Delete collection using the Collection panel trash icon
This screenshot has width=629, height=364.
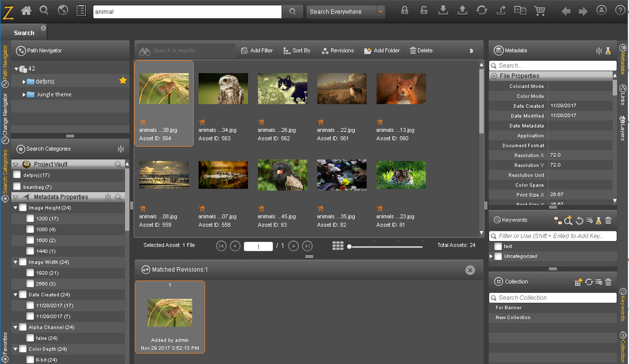[608, 282]
